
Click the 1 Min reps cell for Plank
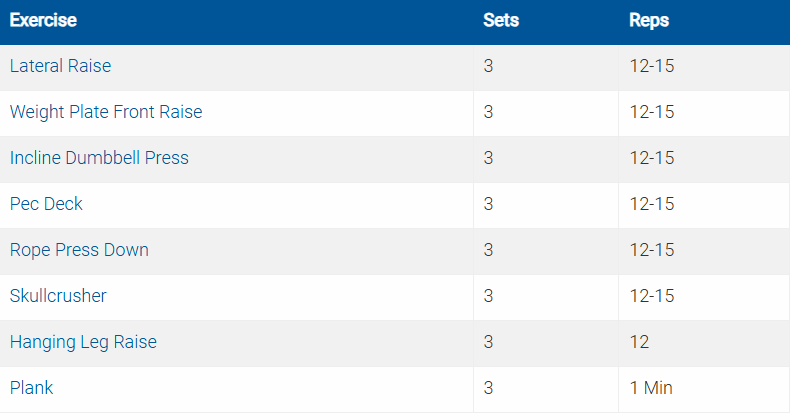click(653, 388)
